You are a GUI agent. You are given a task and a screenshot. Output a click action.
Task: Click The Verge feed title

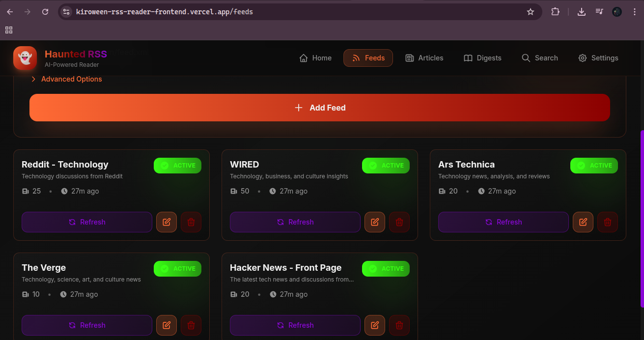click(x=44, y=268)
